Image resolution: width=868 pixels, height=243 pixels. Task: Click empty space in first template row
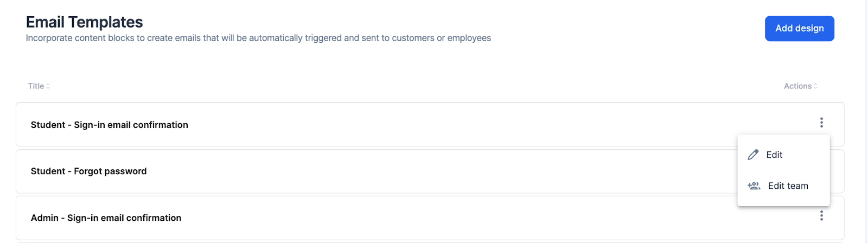488,125
